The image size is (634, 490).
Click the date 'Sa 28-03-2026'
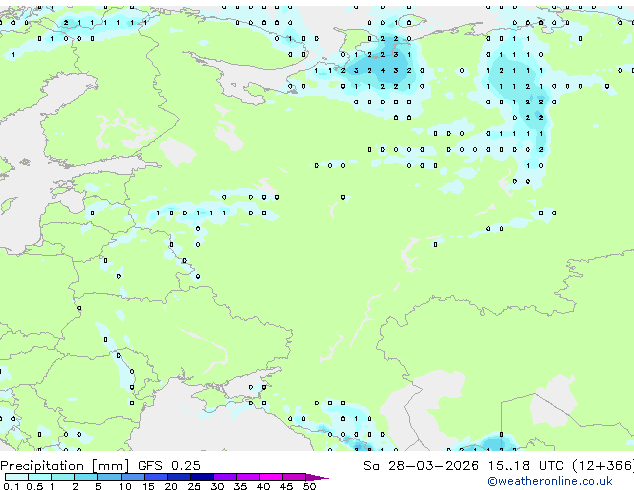coord(421,466)
